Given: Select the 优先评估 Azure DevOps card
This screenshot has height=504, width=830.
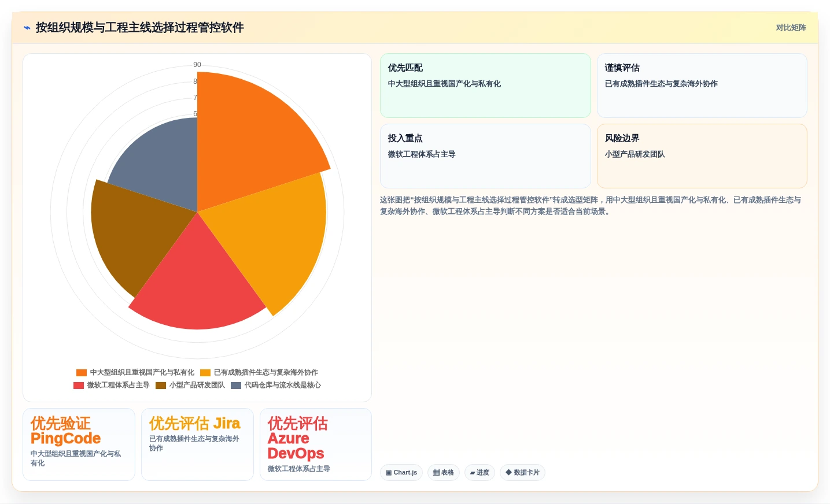Looking at the screenshot, I should click(x=316, y=444).
